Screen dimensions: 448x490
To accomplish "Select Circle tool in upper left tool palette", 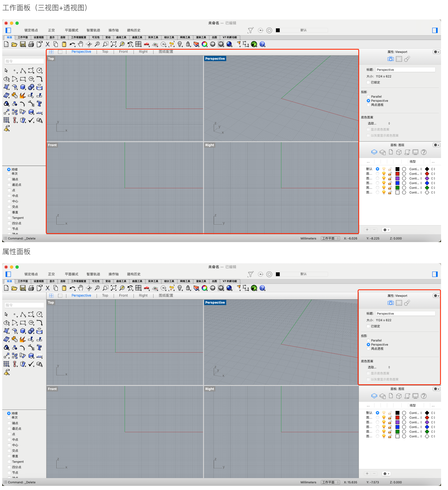I will point(39,71).
